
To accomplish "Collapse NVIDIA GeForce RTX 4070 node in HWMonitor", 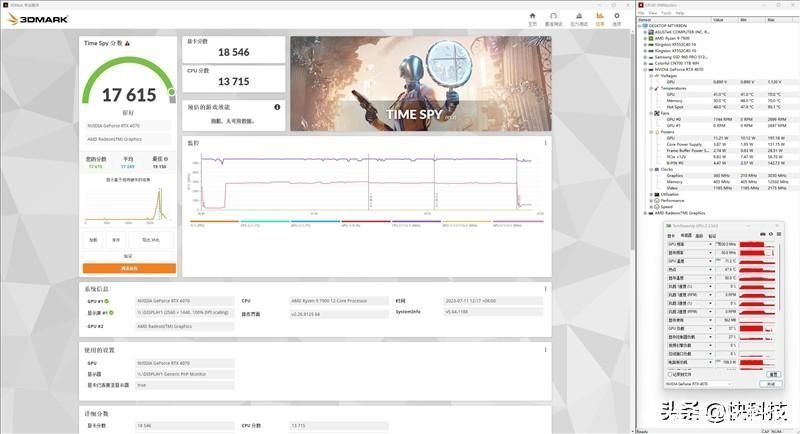I will tap(645, 69).
